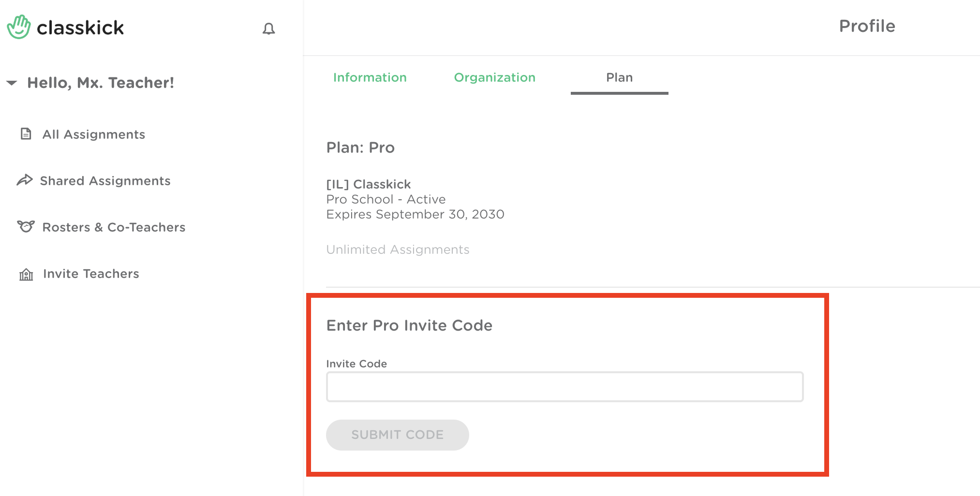The image size is (980, 496).
Task: Click the Hello, Mx. Teacher! greeting text
Action: tap(101, 83)
